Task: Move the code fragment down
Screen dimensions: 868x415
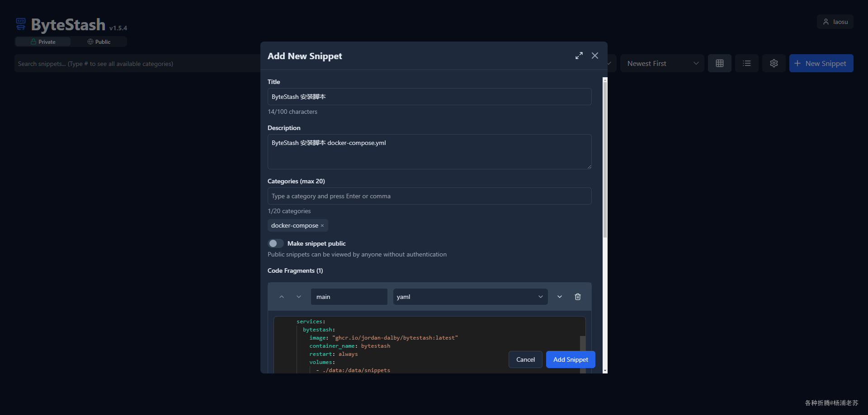Action: pyautogui.click(x=299, y=297)
